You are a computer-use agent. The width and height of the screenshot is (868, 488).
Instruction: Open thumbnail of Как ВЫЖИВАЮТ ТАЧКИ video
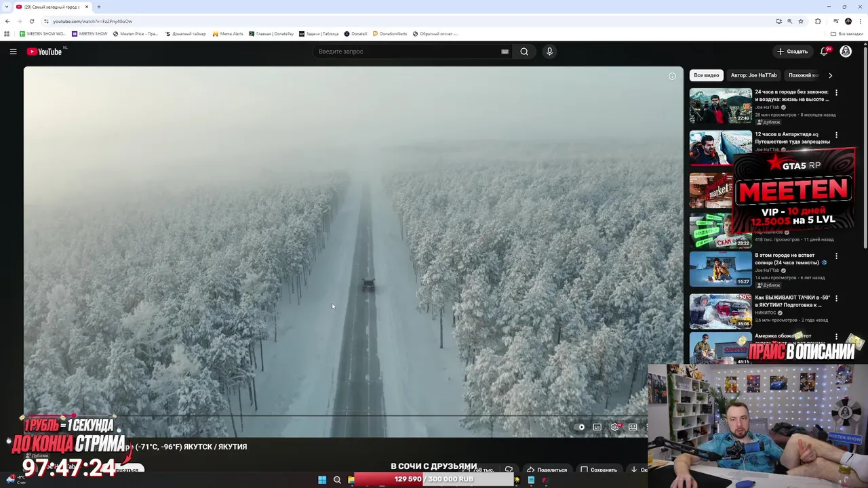tap(720, 311)
